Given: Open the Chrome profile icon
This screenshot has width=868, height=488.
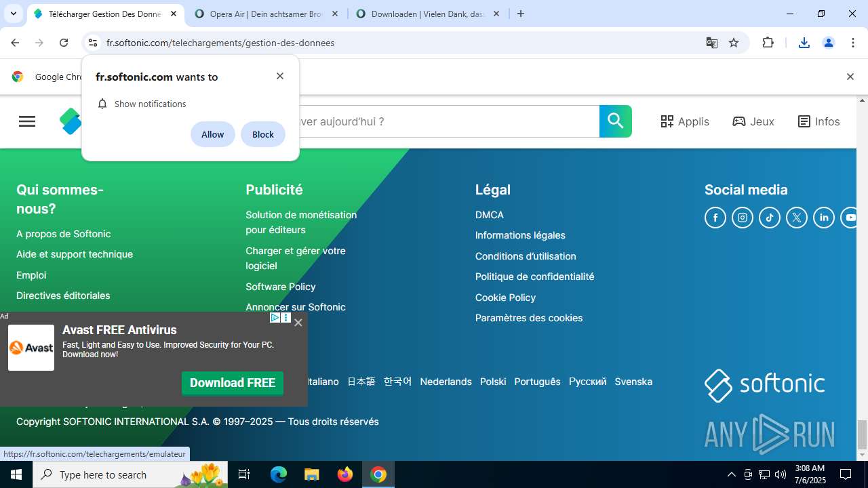Looking at the screenshot, I should [828, 43].
